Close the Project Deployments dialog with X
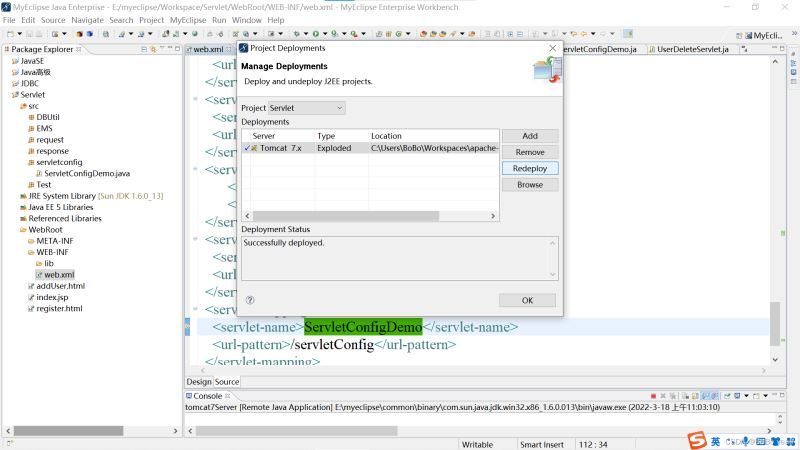The height and width of the screenshot is (450, 800). [553, 48]
